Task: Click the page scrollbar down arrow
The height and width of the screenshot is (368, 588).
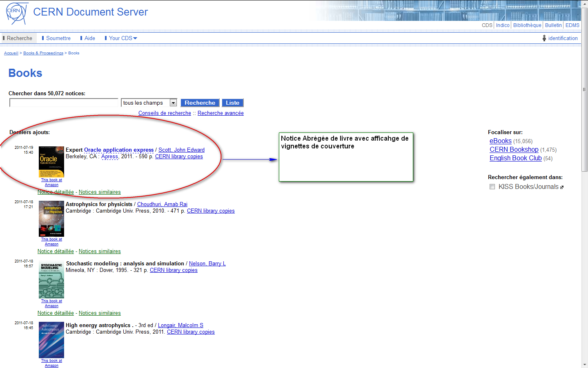Action: [585, 364]
